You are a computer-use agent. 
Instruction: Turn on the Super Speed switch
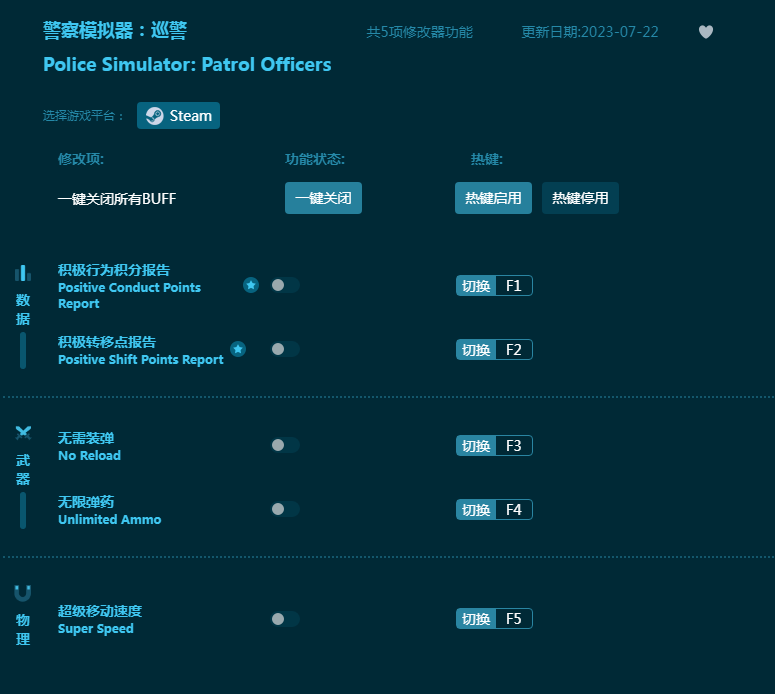[x=285, y=619]
